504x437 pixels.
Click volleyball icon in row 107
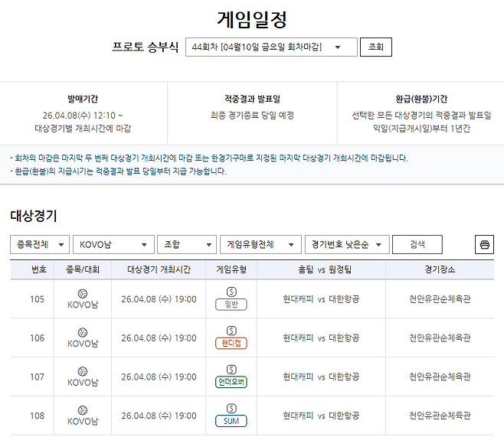(83, 371)
